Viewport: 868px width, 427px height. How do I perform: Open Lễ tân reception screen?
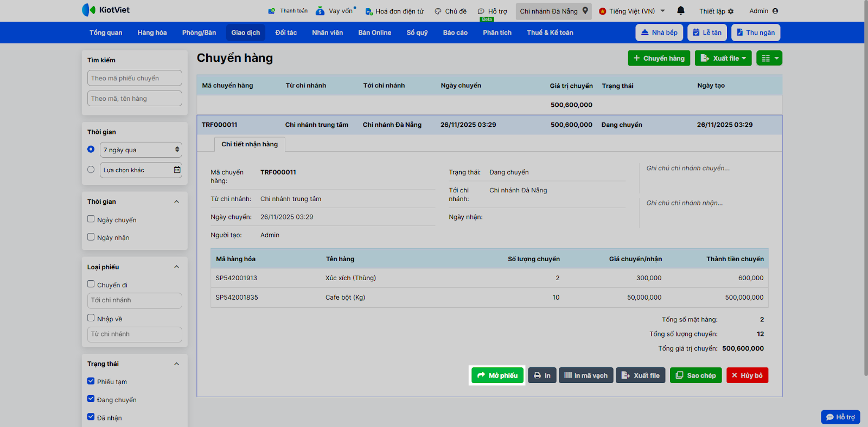(707, 33)
